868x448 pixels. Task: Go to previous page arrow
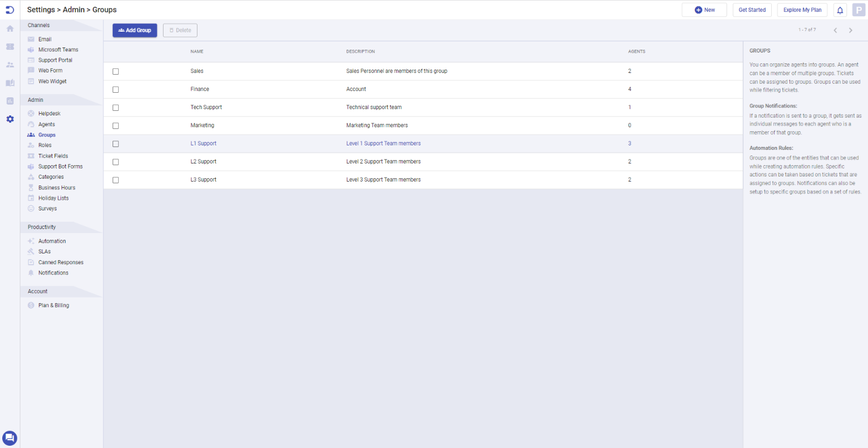[x=835, y=30]
